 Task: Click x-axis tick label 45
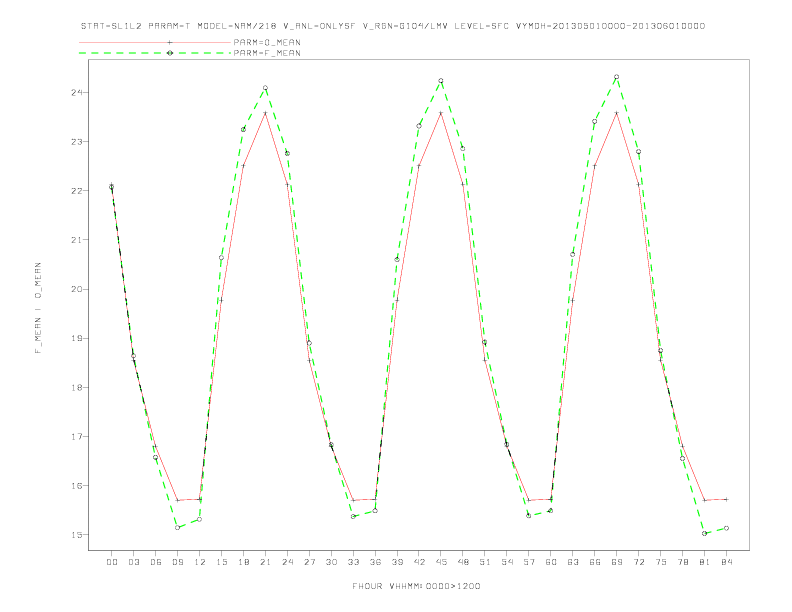(x=441, y=562)
